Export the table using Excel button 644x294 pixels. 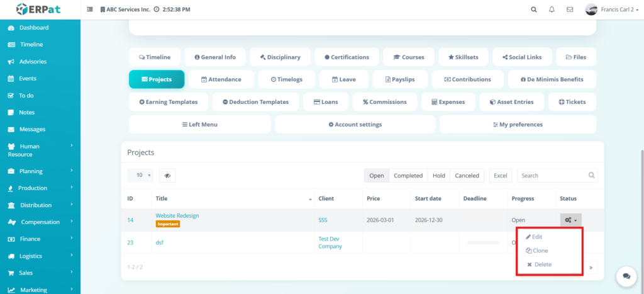500,176
